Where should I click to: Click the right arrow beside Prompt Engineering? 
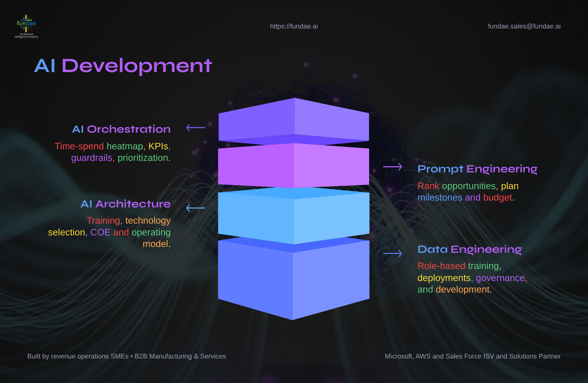pyautogui.click(x=392, y=167)
